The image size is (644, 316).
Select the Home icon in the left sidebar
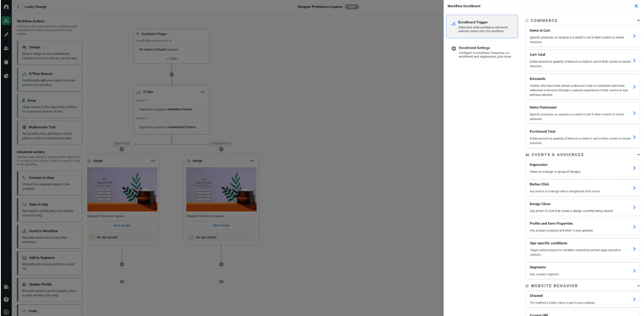pos(6,7)
